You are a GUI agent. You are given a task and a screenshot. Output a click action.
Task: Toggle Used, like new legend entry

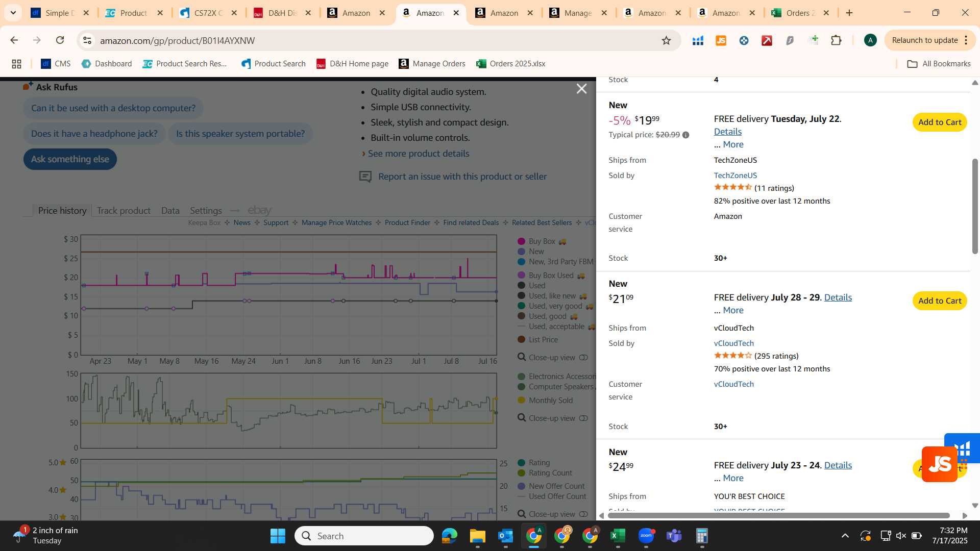coord(552,296)
